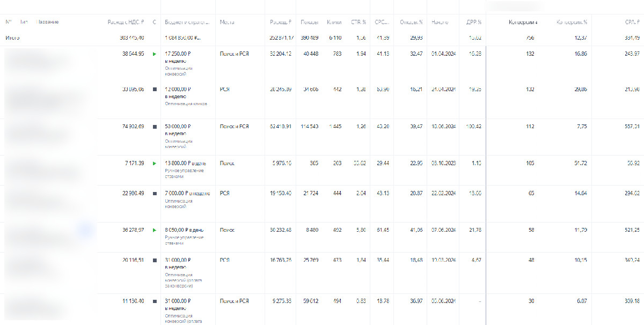Sort by Конверсии column header
Image resolution: width=644 pixels, height=325 pixels.
click(x=523, y=22)
